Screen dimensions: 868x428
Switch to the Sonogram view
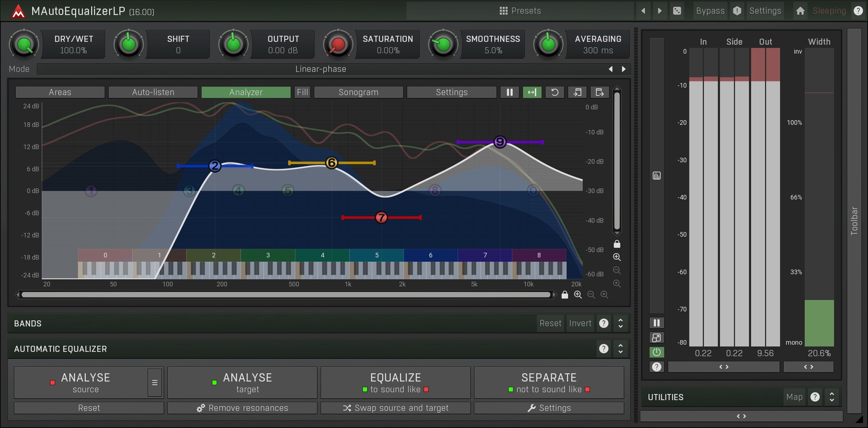coord(358,92)
